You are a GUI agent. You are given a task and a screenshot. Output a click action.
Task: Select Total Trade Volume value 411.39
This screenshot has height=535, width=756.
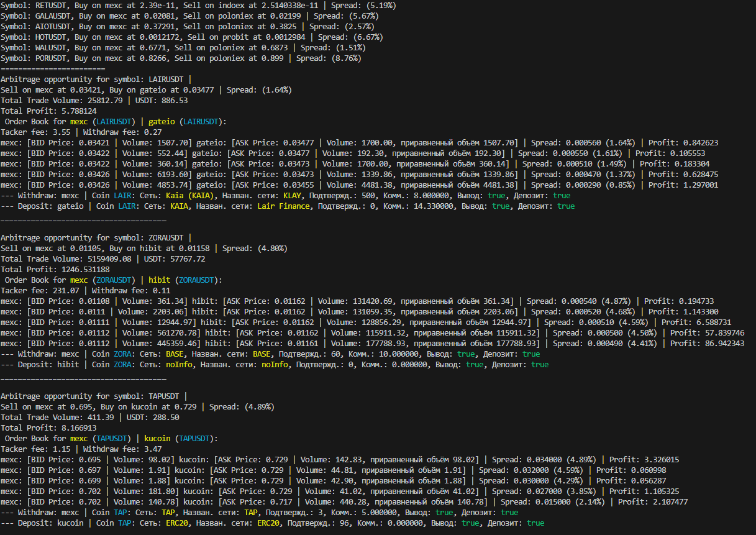pyautogui.click(x=101, y=417)
